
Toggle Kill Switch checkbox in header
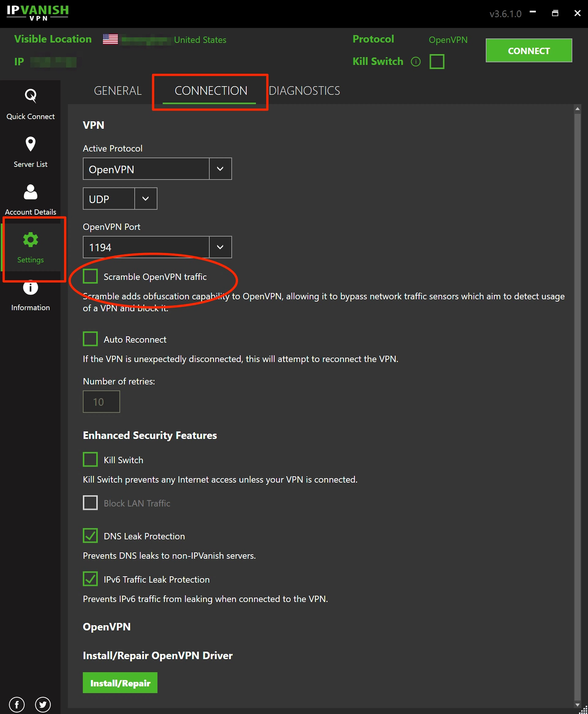point(437,62)
